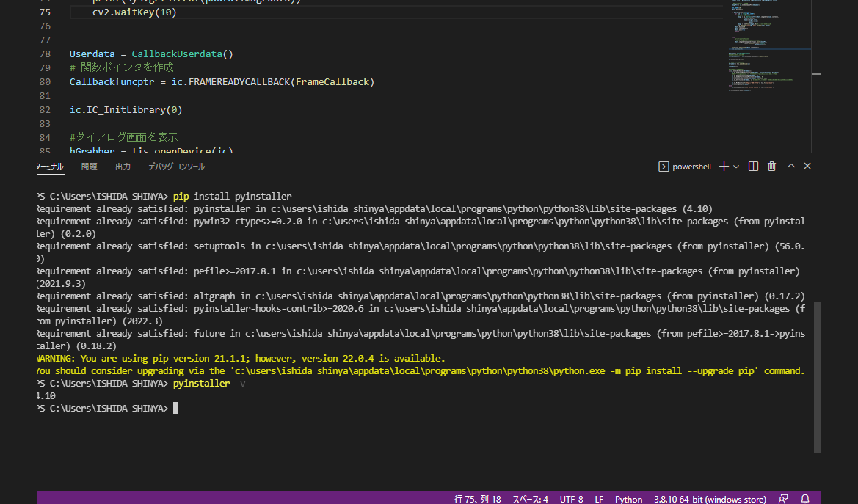The image size is (858, 504).
Task: Click the terminal scrollbar thumb
Action: [x=818, y=376]
